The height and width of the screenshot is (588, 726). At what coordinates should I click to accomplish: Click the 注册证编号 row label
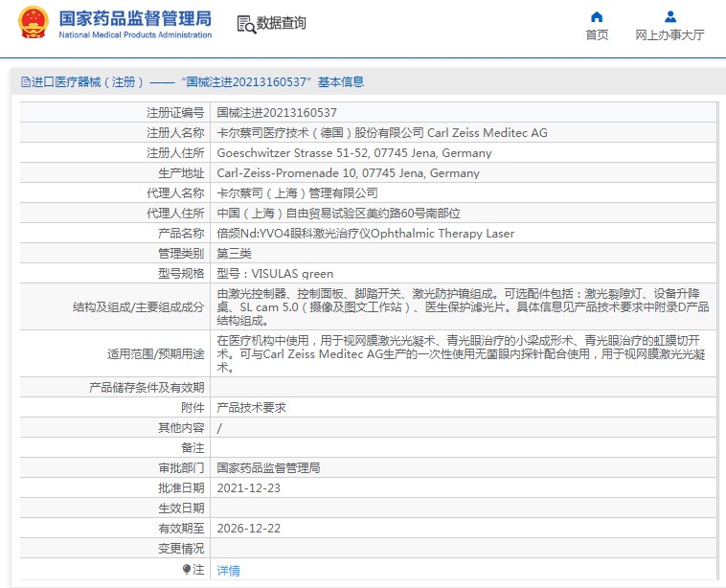[175, 112]
